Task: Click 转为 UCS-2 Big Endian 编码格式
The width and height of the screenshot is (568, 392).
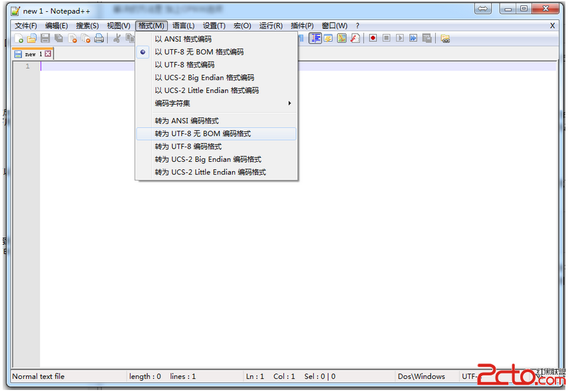Action: (x=216, y=160)
